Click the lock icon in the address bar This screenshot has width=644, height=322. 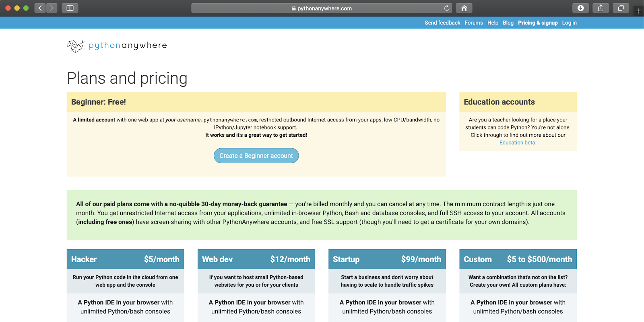294,8
